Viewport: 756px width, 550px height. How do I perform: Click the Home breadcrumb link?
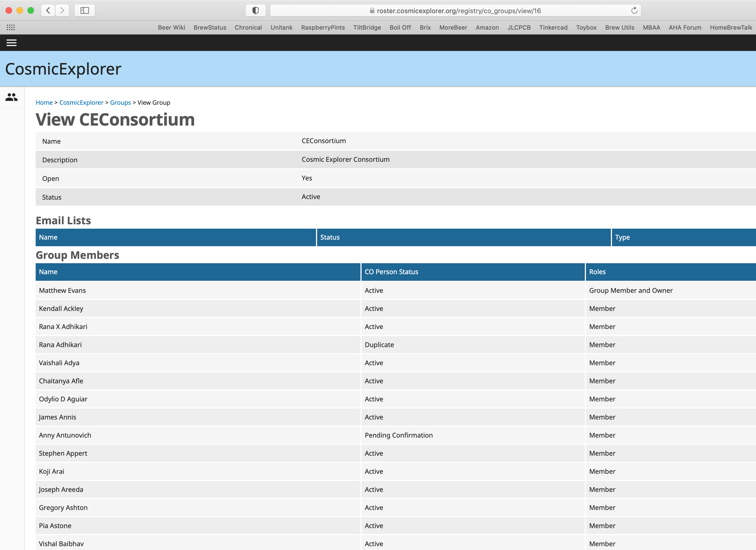click(44, 103)
